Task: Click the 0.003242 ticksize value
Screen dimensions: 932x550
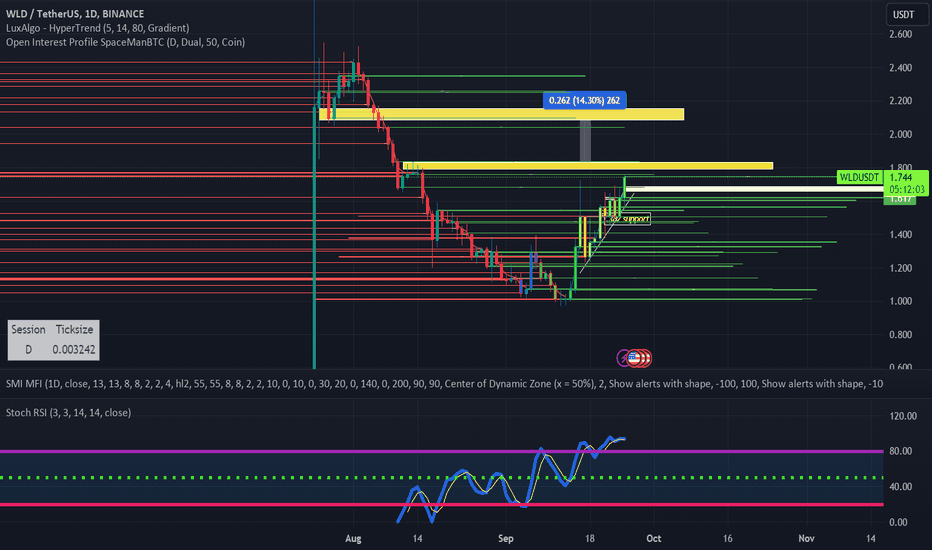Action: (x=74, y=350)
